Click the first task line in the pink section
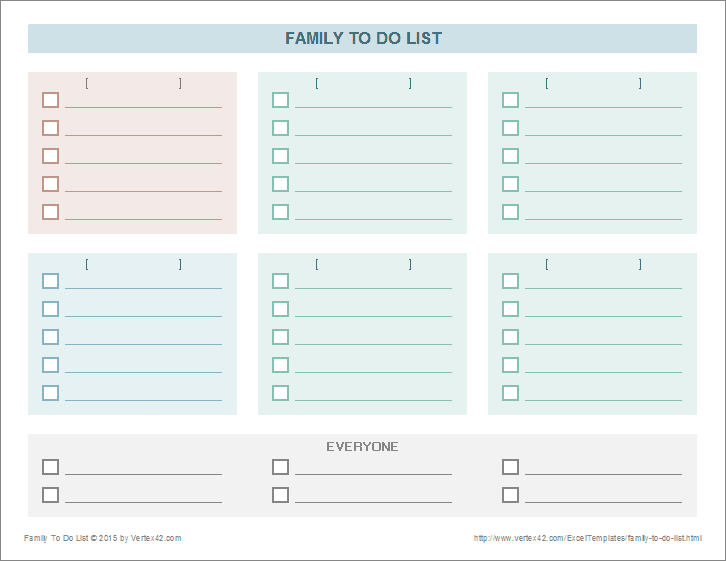This screenshot has width=726, height=561. [x=143, y=101]
